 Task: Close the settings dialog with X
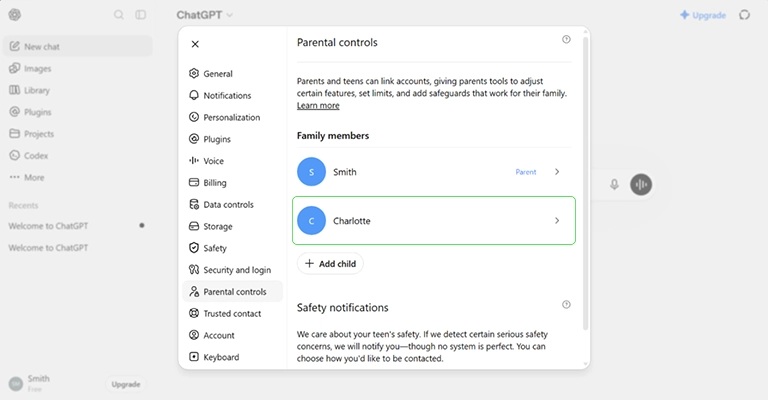(x=195, y=44)
